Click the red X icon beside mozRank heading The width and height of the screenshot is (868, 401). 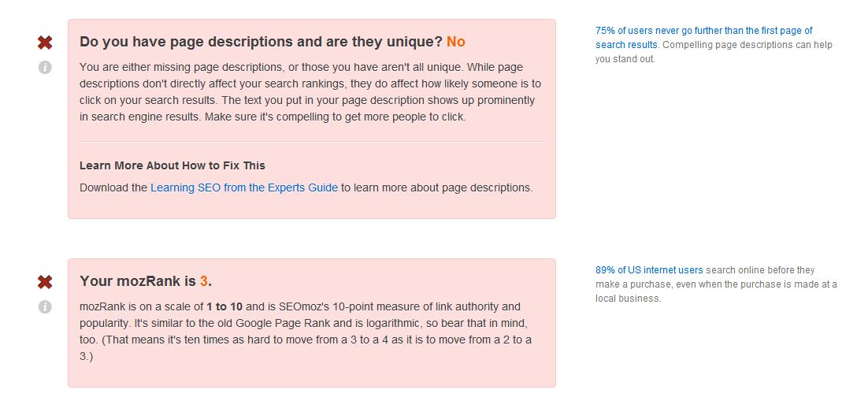tap(45, 282)
